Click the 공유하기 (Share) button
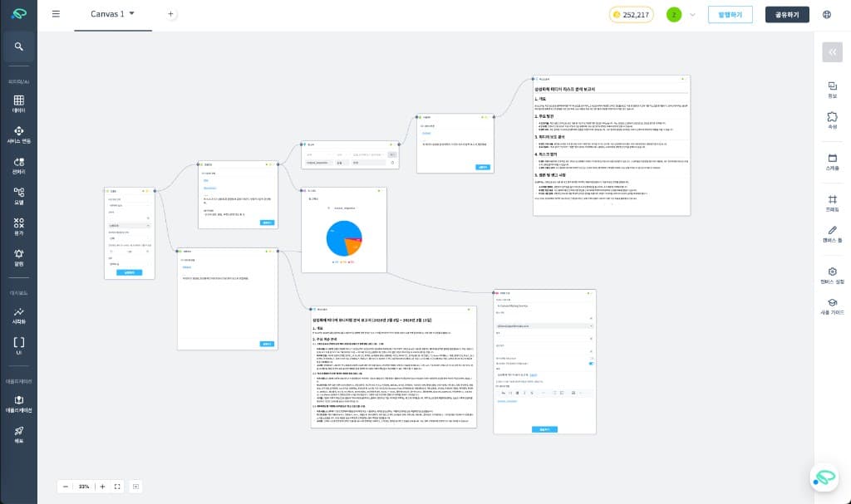Viewport: 851px width, 504px height. coord(786,14)
